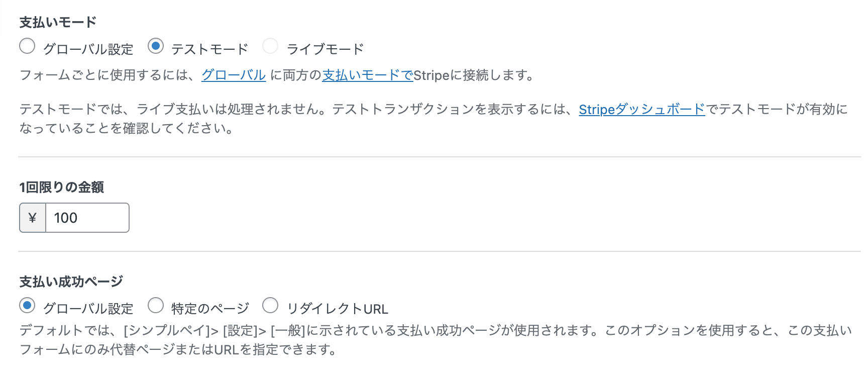
Task: Click the ライブモード label text
Action: click(324, 47)
